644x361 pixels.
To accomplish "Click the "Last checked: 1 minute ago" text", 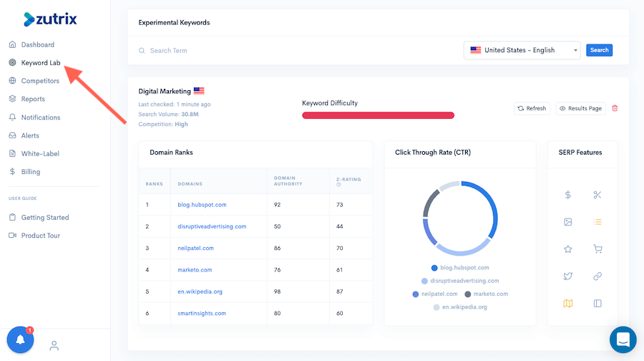I will [175, 105].
